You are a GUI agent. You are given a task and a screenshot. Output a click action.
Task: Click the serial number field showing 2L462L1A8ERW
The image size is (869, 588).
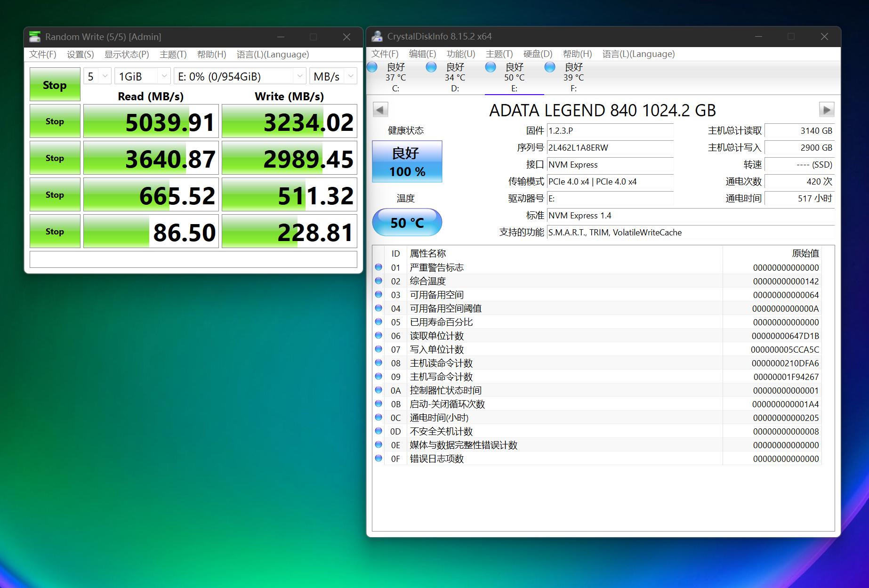coord(610,148)
